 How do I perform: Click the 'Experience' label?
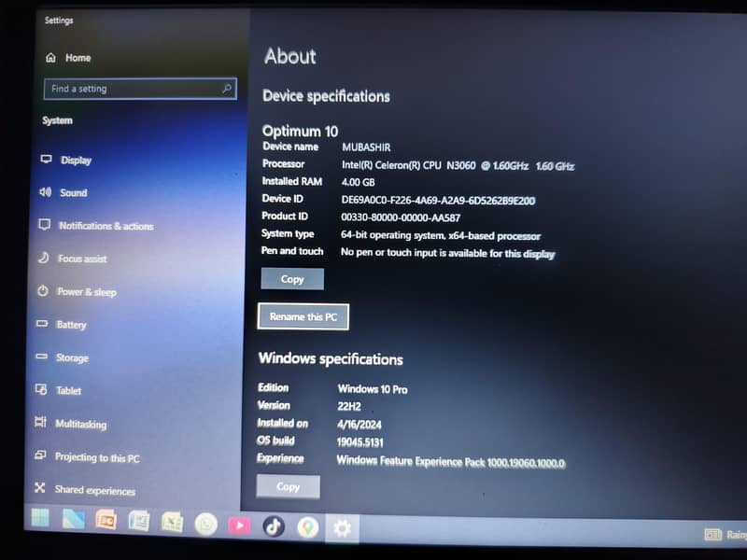coord(280,457)
